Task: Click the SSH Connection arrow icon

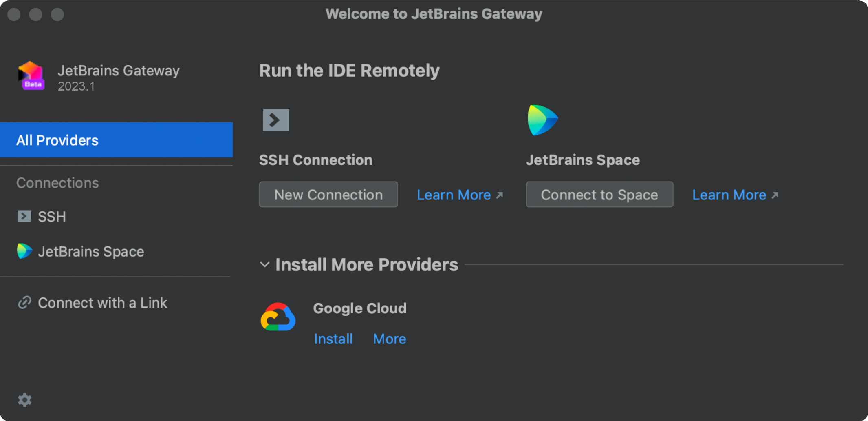Action: [x=276, y=120]
